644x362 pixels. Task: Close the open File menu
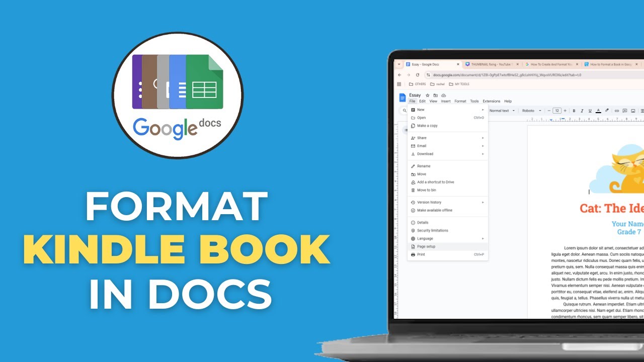coord(412,101)
